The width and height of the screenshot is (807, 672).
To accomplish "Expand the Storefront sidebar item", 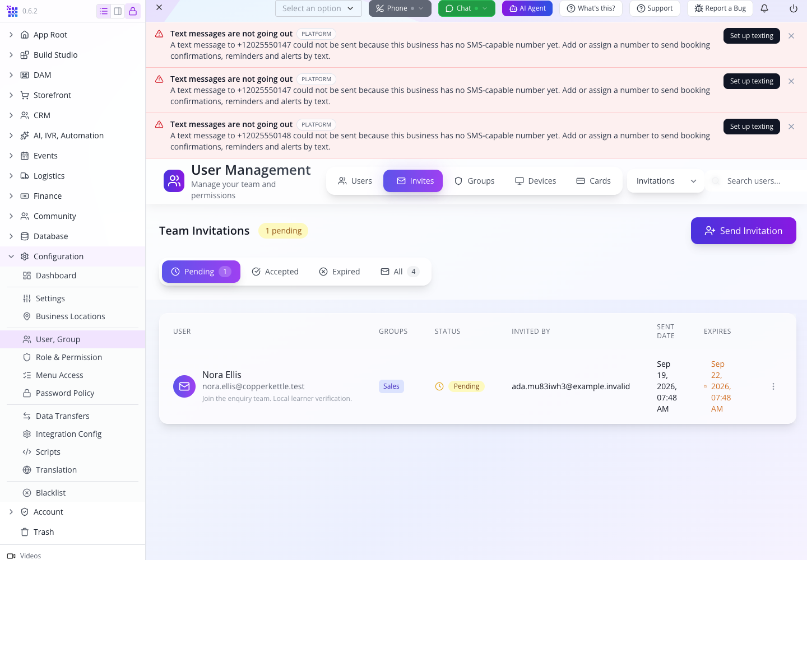I will click(x=11, y=95).
